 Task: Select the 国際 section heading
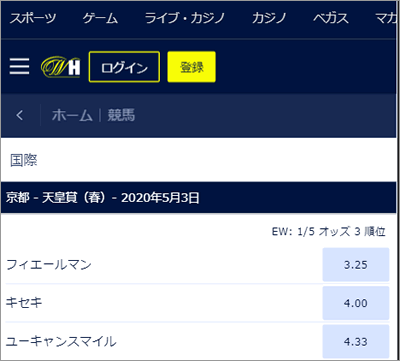point(24,160)
